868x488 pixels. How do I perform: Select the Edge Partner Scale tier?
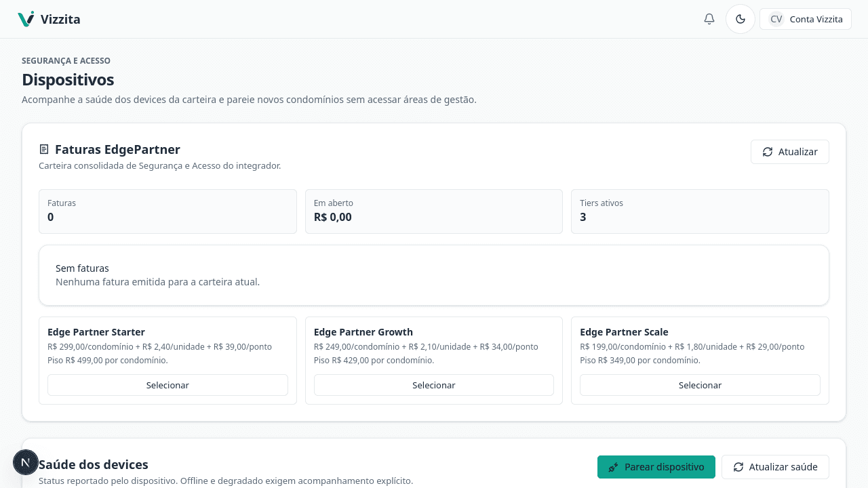(700, 385)
